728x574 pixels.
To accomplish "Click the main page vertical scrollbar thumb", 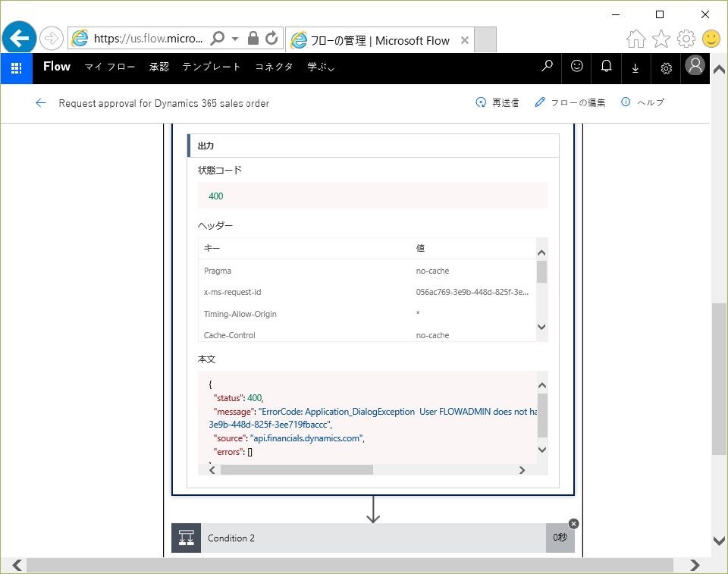I will pos(719,379).
